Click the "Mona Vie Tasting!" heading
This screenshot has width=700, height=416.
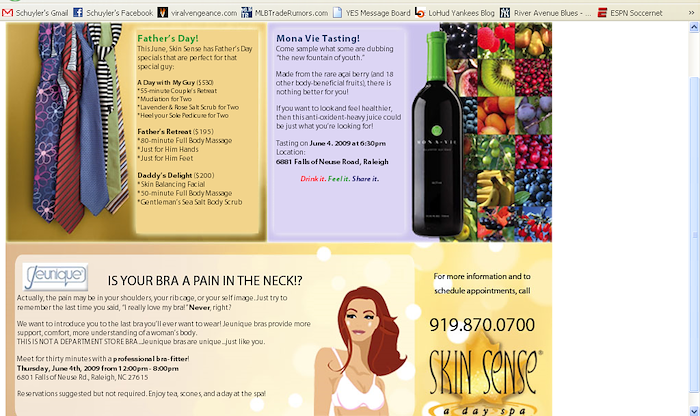[x=317, y=38]
